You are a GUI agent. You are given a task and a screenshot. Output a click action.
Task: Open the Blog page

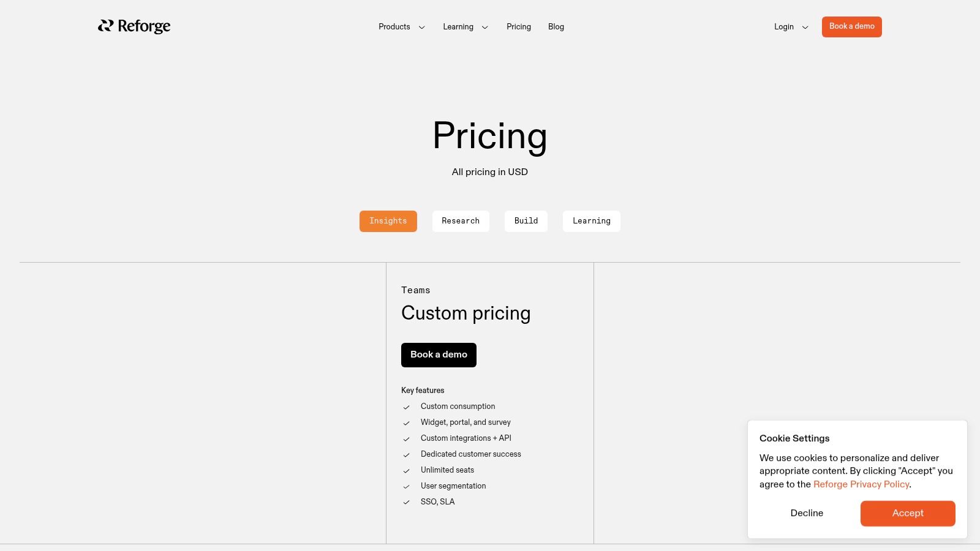pyautogui.click(x=556, y=27)
